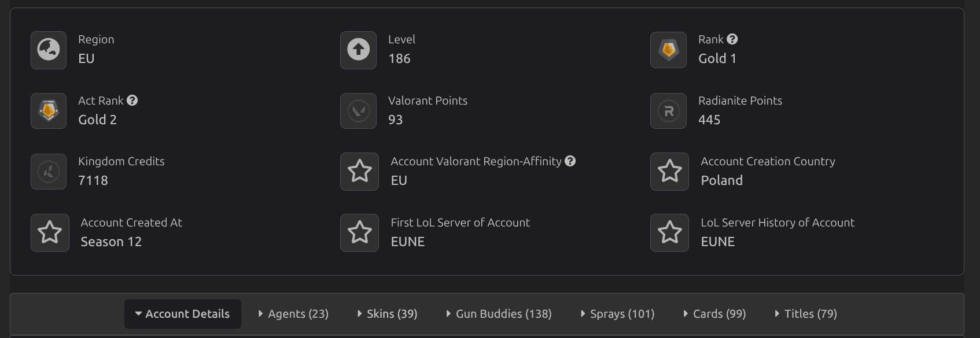Show the Titles (79) list

pyautogui.click(x=806, y=314)
